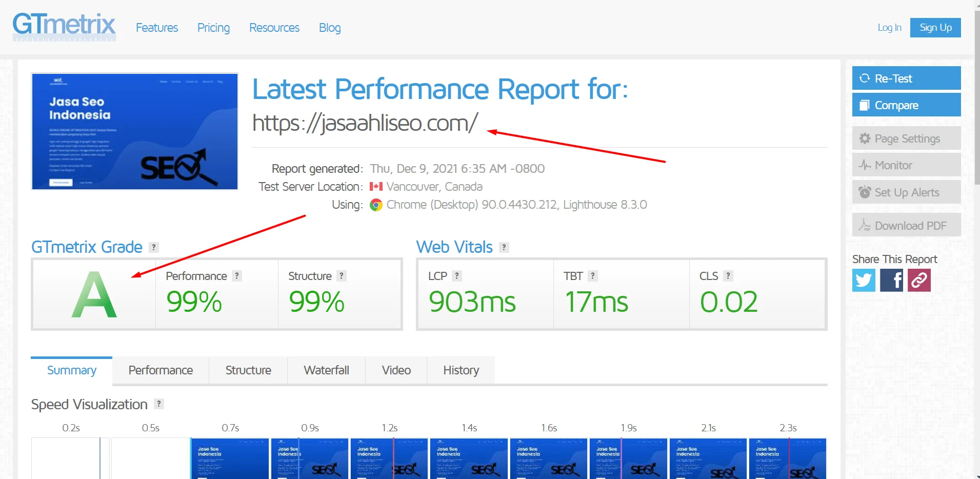Click the Vancouver, Canada location text
Viewport: 980px width, 479px height.
pyautogui.click(x=434, y=187)
